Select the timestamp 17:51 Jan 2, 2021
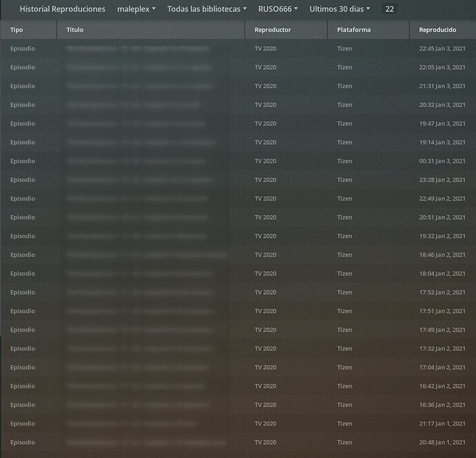Image resolution: width=476 pixels, height=458 pixels. tap(442, 311)
